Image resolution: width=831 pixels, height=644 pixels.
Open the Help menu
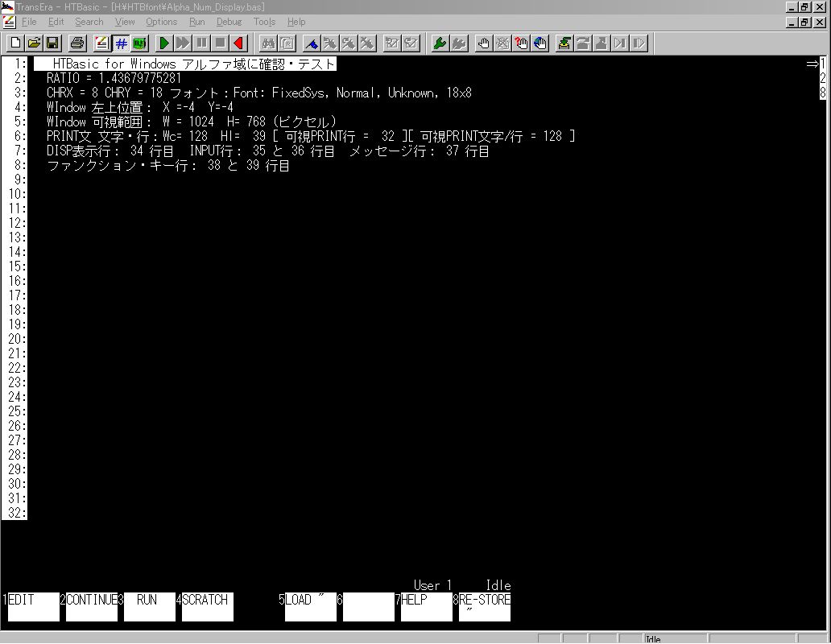tap(296, 22)
